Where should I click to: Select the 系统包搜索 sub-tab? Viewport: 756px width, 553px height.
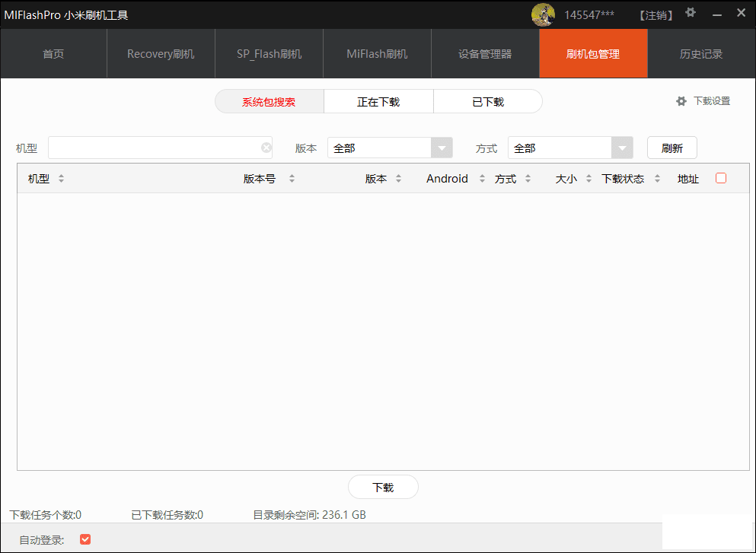[269, 102]
